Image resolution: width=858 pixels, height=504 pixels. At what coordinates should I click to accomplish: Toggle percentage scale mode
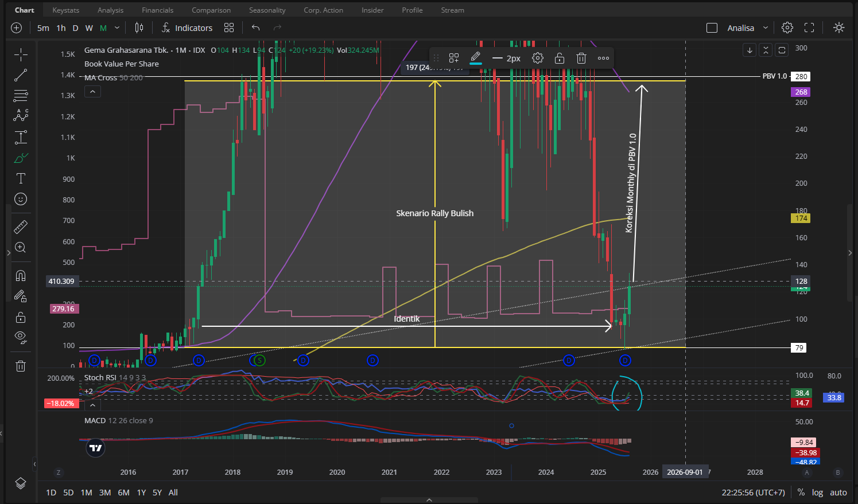(801, 493)
